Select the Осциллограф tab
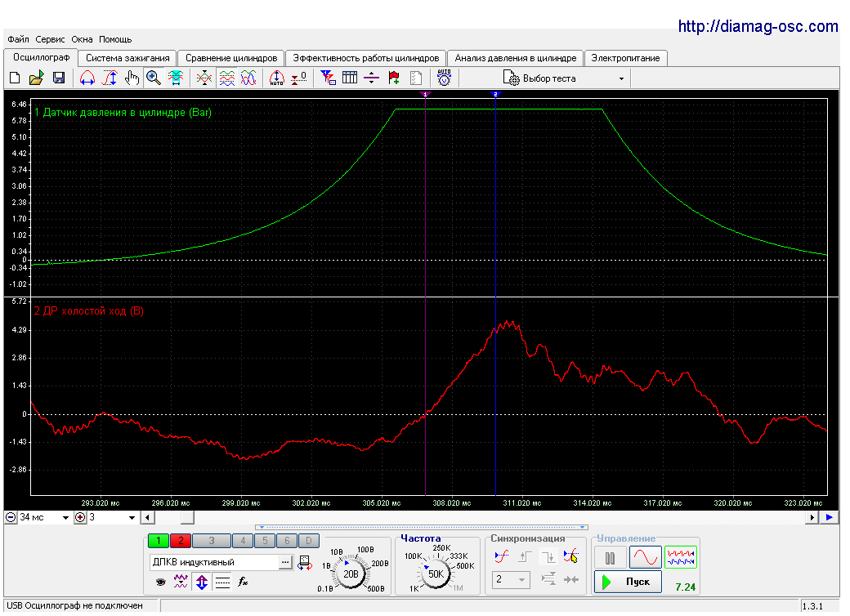The width and height of the screenshot is (850, 616). coord(41,57)
